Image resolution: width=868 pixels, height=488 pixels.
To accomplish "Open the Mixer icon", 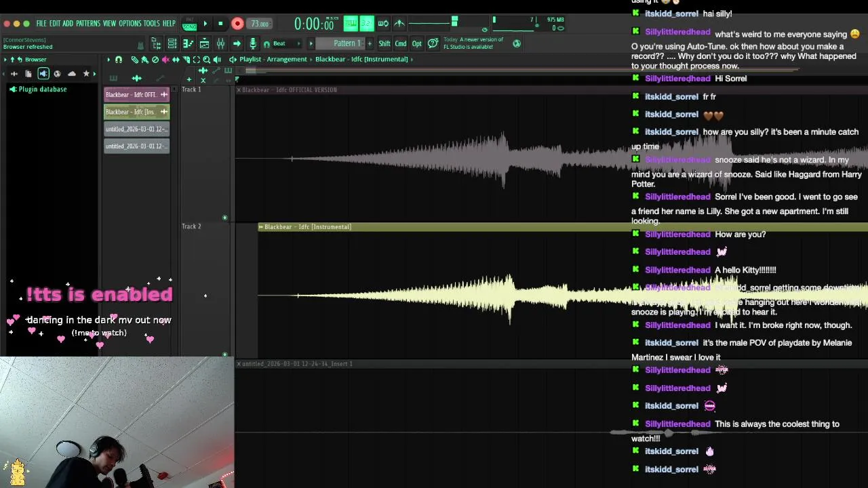I will (x=220, y=43).
